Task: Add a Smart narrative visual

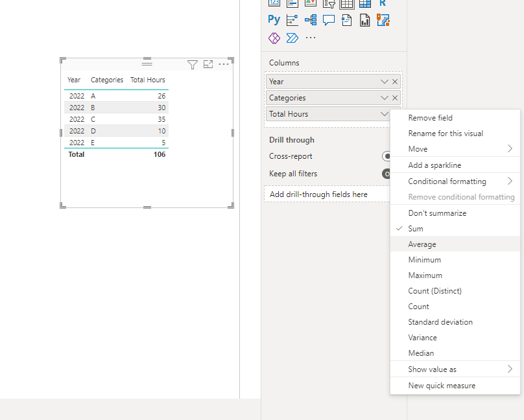Action: point(346,20)
